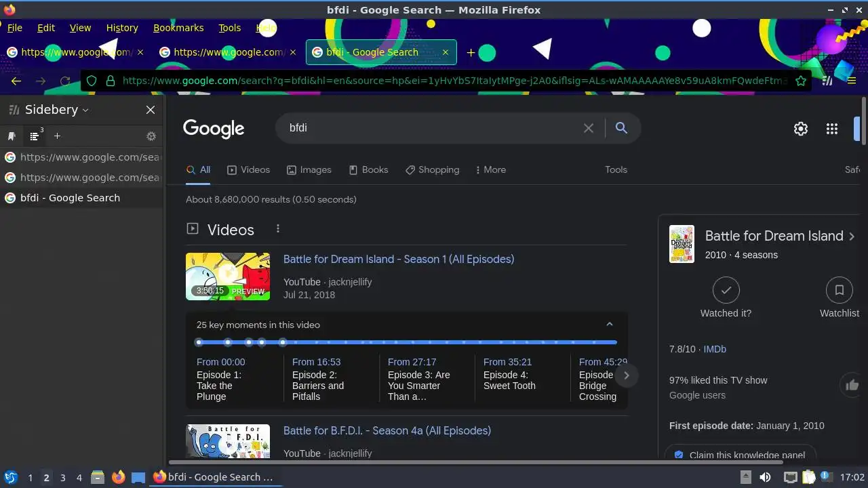Select the Sidebery tabs panel icon
The height and width of the screenshot is (488, 868).
[35, 136]
